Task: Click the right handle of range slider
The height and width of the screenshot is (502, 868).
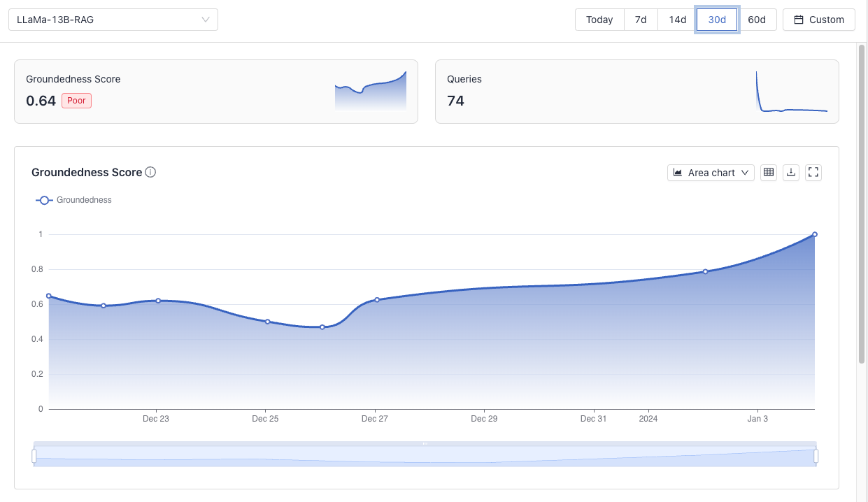Action: click(816, 456)
